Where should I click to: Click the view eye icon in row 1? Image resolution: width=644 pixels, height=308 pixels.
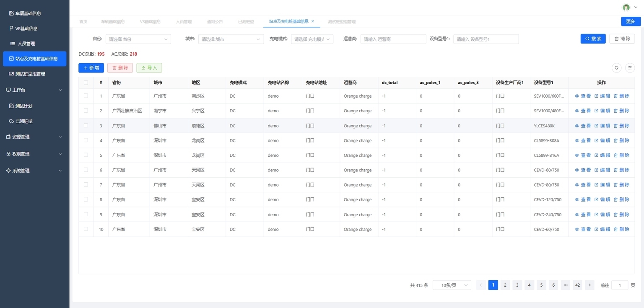tap(577, 96)
